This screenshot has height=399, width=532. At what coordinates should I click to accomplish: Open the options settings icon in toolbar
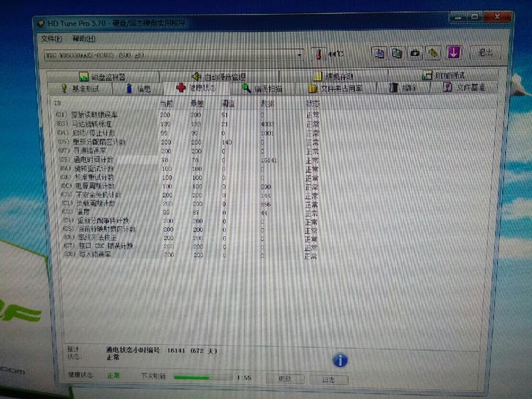point(433,53)
